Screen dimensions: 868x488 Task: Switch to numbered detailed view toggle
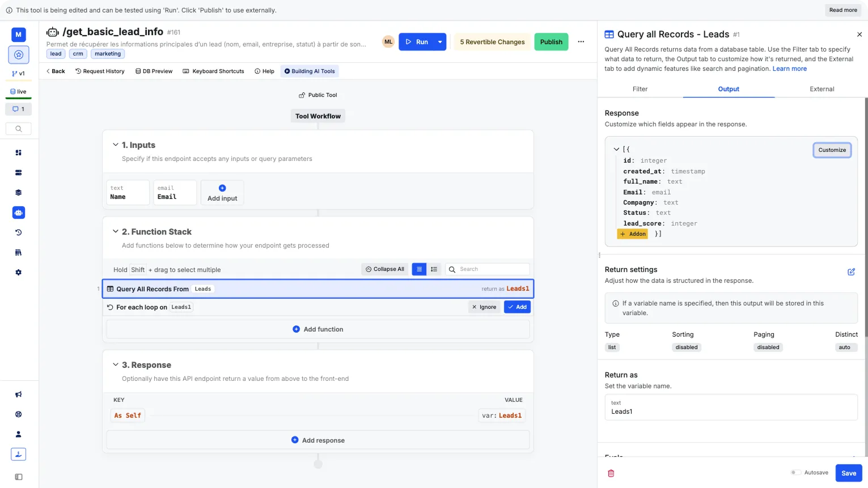[434, 269]
